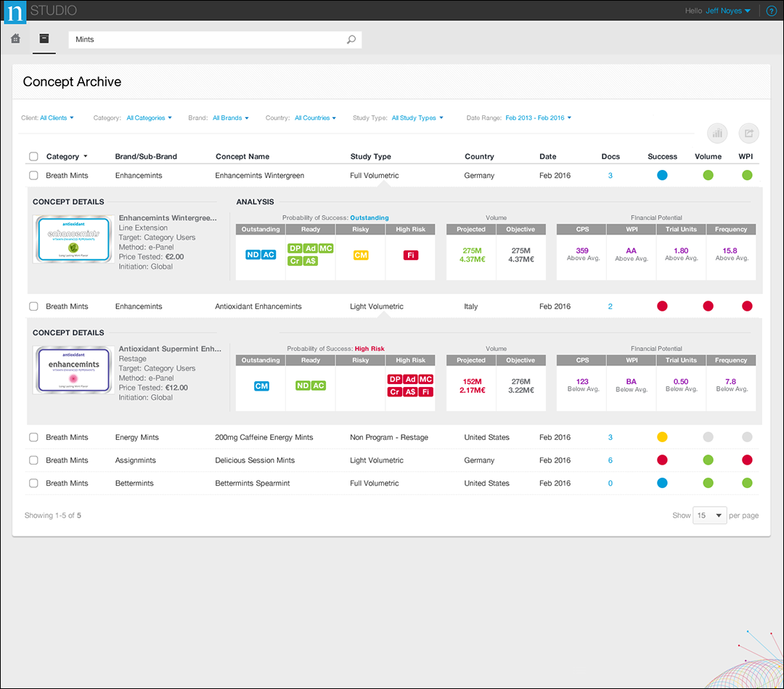784x689 pixels.
Task: Click the Nielsen Studio logo
Action: click(15, 12)
